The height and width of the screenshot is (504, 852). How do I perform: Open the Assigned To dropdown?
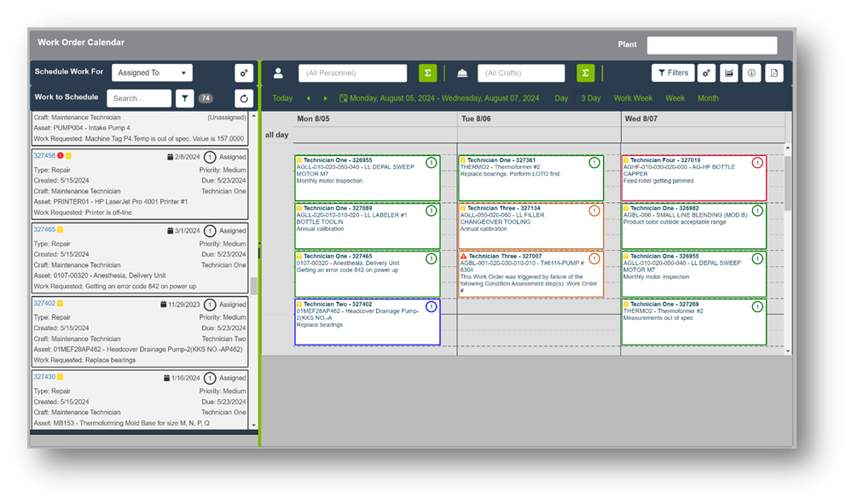tap(152, 72)
